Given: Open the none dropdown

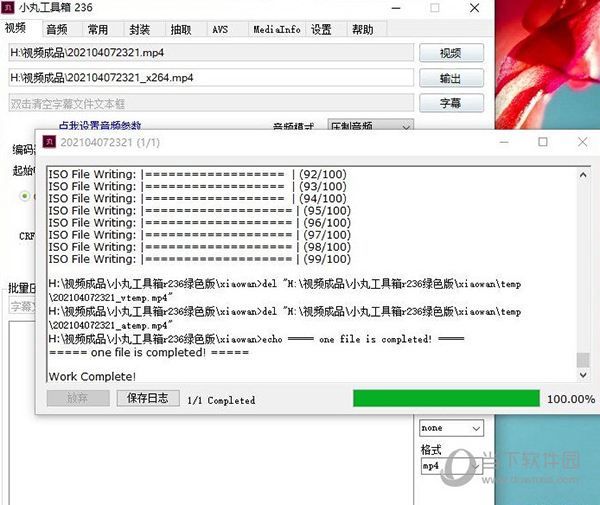Looking at the screenshot, I should click(452, 428).
